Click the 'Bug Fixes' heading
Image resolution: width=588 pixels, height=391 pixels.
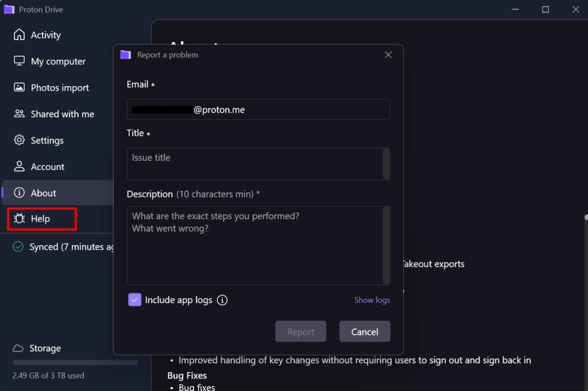(187, 375)
